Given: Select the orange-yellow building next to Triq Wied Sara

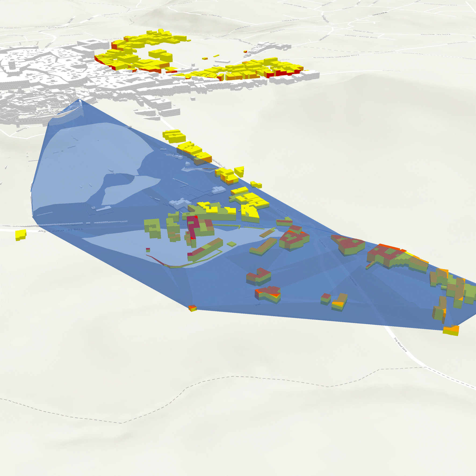Looking at the screenshot, I should coord(451,330).
